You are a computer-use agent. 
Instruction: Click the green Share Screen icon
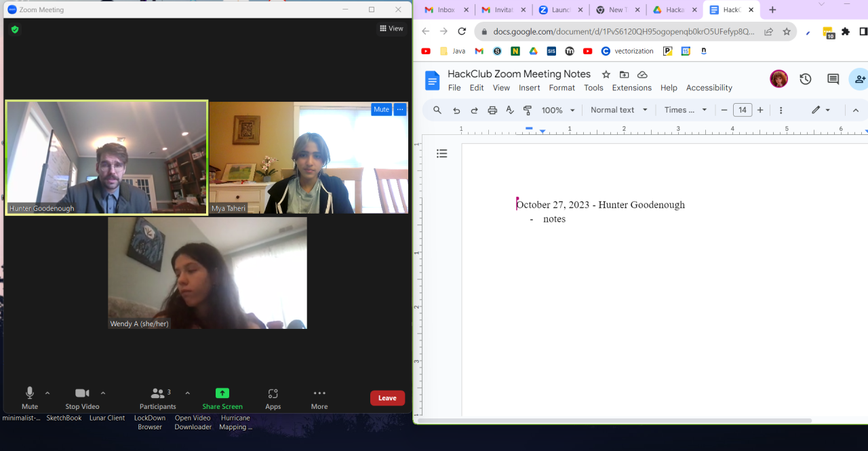click(222, 393)
